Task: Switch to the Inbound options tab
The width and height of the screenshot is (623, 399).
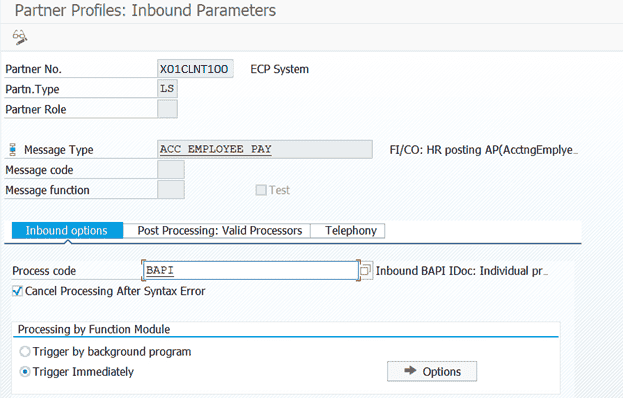Action: [67, 230]
